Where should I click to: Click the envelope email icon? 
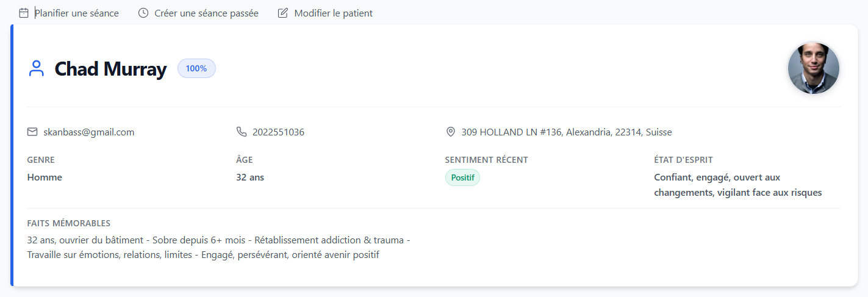(32, 132)
